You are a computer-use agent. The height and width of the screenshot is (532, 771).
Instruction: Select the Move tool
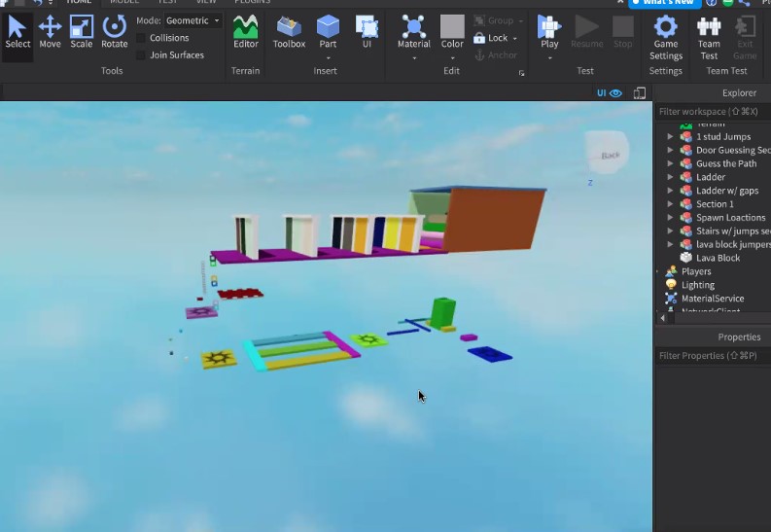point(50,31)
